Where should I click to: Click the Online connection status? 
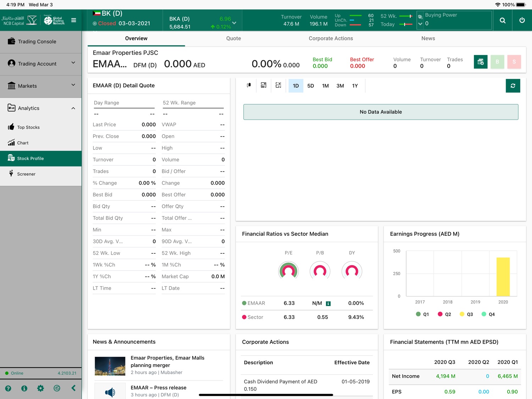click(x=14, y=373)
